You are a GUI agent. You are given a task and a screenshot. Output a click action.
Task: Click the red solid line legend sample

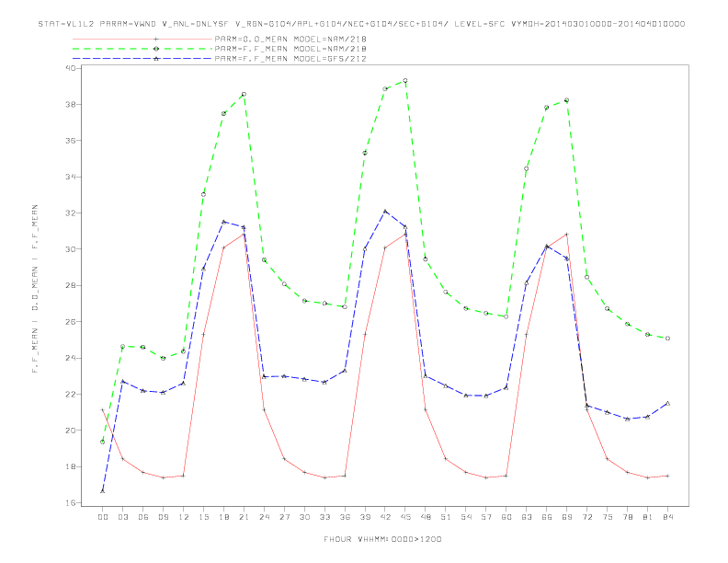(142, 39)
